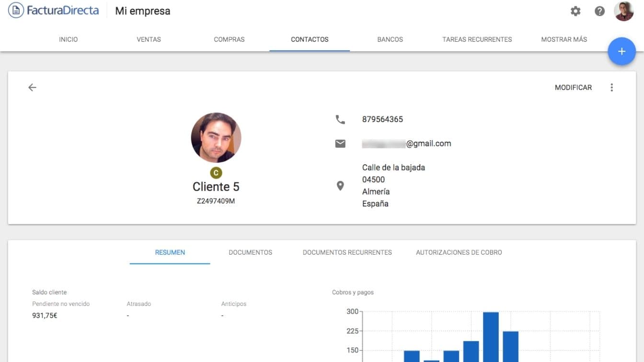Click the Cliente 5 contact photo
This screenshot has height=362, width=644.
pyautogui.click(x=216, y=138)
